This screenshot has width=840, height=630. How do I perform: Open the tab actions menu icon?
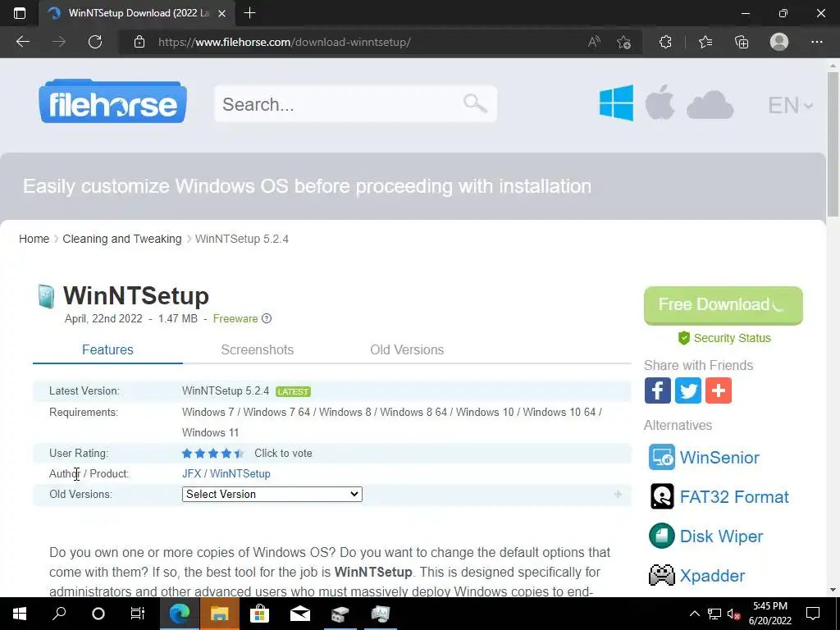point(20,13)
